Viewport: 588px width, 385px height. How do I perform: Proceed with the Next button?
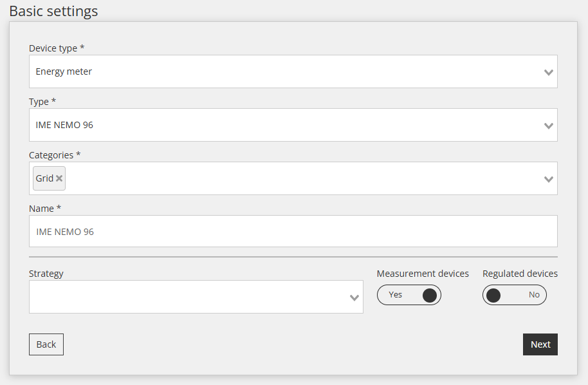coord(540,344)
